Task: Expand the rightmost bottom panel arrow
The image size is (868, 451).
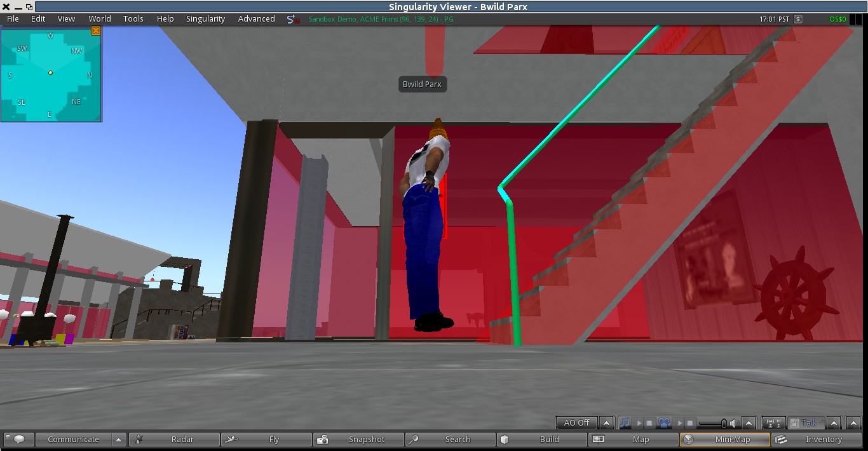Action: point(853,423)
